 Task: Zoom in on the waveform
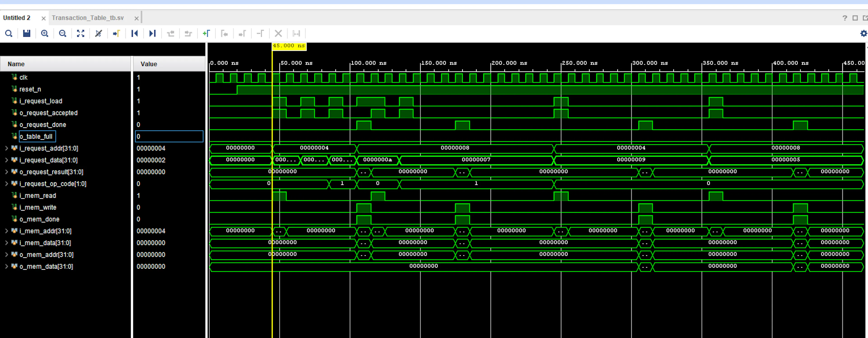tap(45, 33)
